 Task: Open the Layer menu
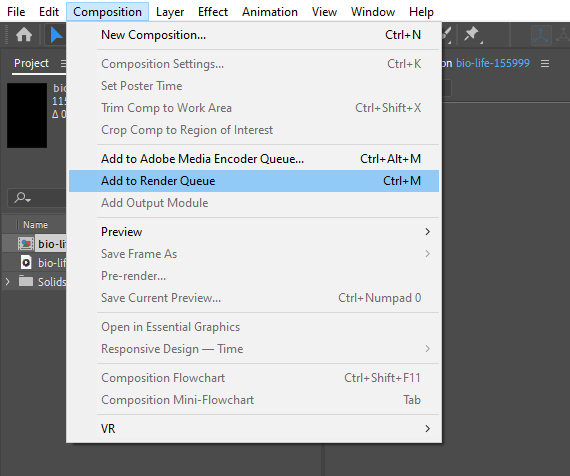tap(170, 12)
